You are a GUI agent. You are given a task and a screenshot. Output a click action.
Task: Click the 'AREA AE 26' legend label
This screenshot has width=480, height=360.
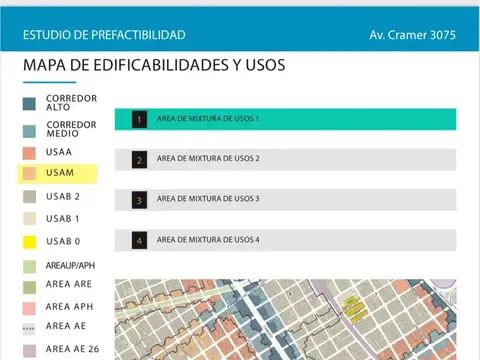click(72, 349)
